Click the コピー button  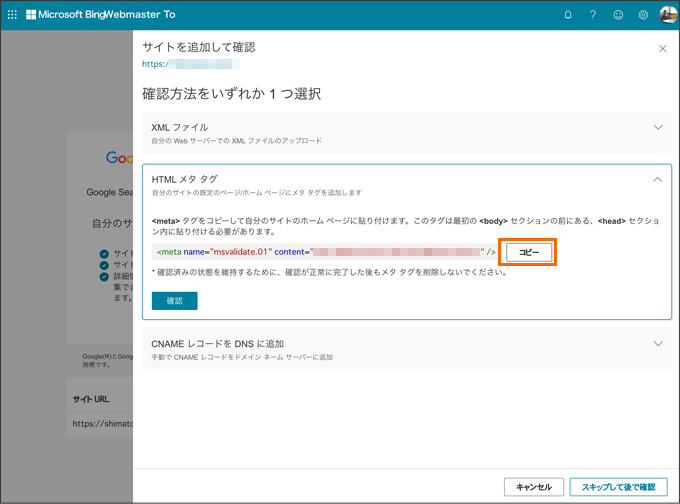[527, 252]
